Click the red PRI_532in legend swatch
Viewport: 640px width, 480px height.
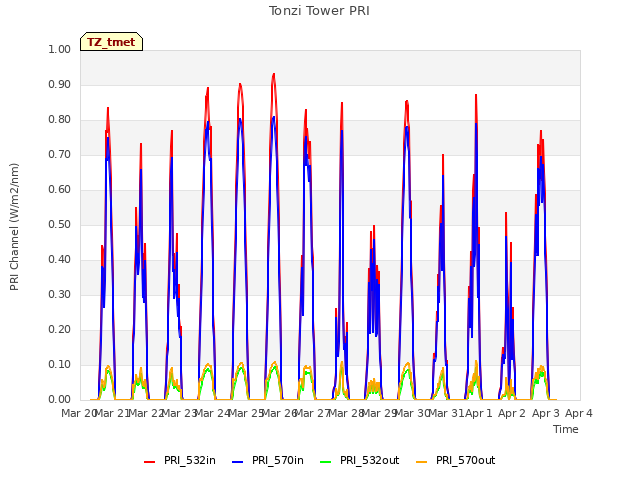pyautogui.click(x=149, y=462)
